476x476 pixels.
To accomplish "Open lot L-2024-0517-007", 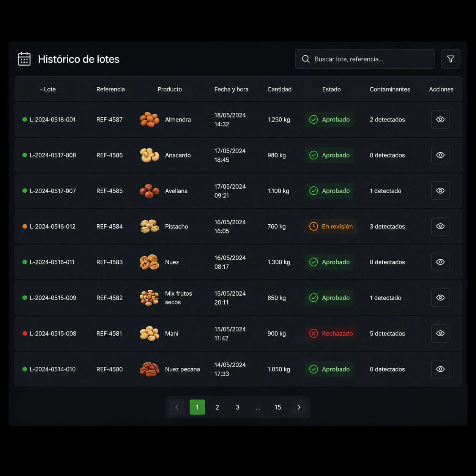I will 53,191.
